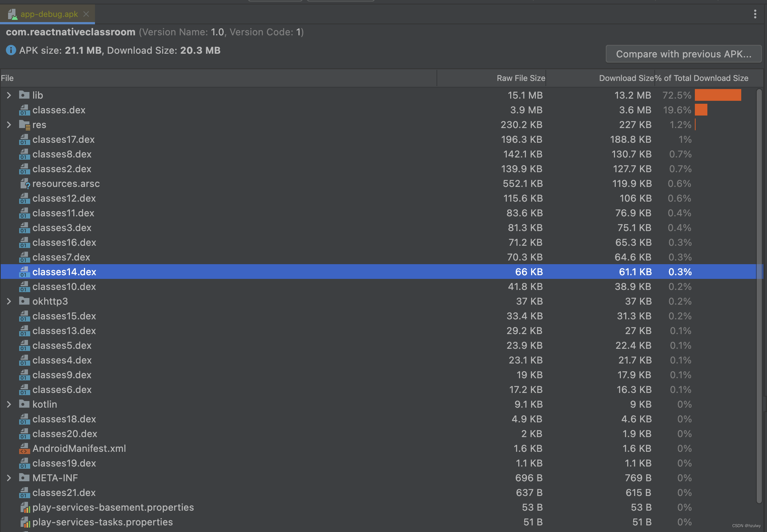The height and width of the screenshot is (532, 767).
Task: Click the resources.arsc file icon
Action: click(x=25, y=183)
